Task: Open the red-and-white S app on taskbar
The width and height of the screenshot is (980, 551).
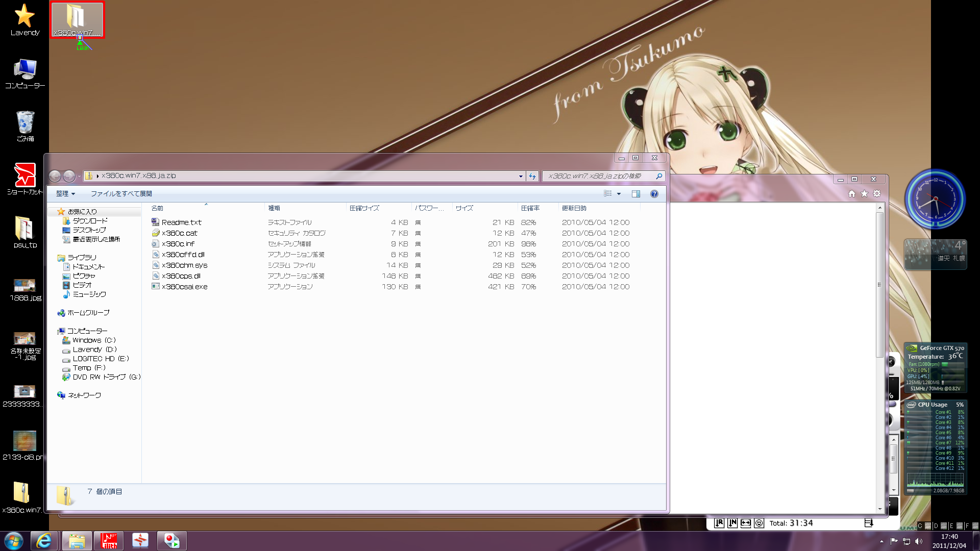Action: 140,541
